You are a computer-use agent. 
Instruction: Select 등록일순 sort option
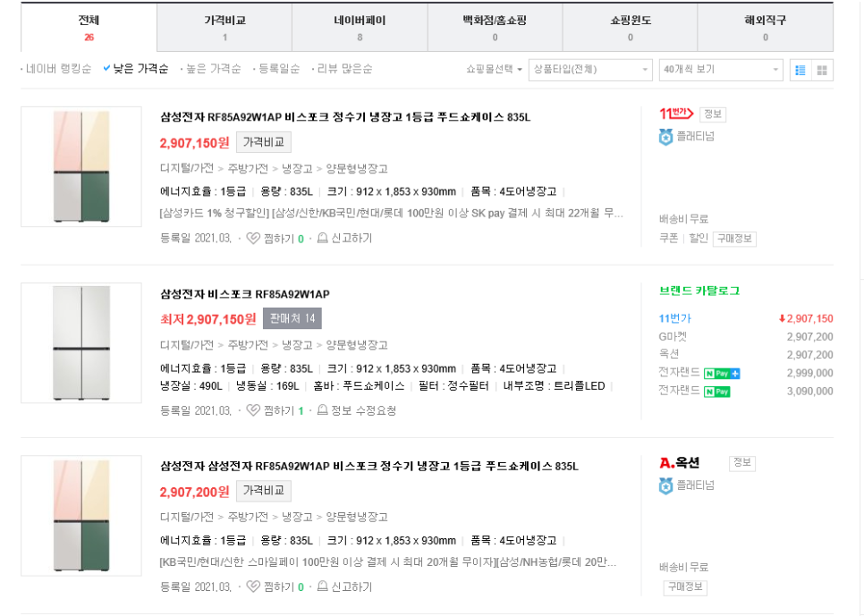coord(279,69)
